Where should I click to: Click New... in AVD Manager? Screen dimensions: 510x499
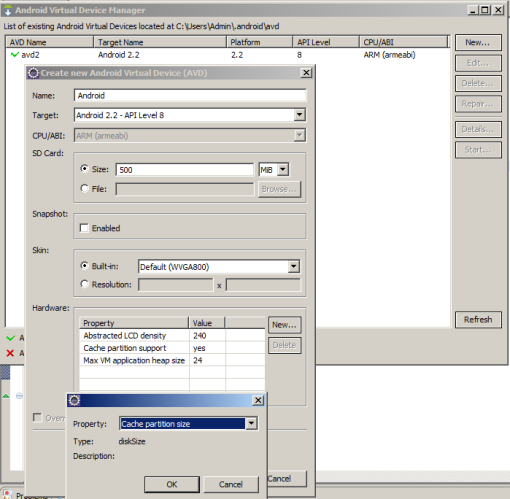pyautogui.click(x=478, y=43)
